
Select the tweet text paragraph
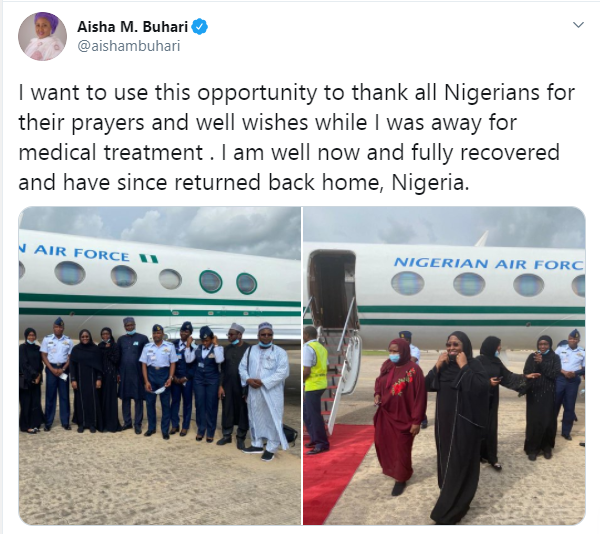[x=297, y=137]
